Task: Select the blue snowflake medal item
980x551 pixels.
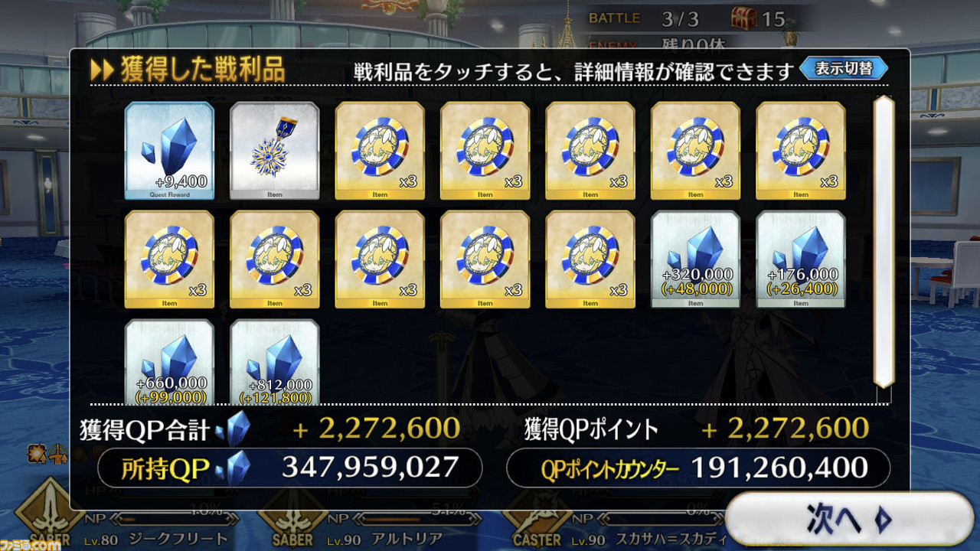Action: (x=274, y=150)
